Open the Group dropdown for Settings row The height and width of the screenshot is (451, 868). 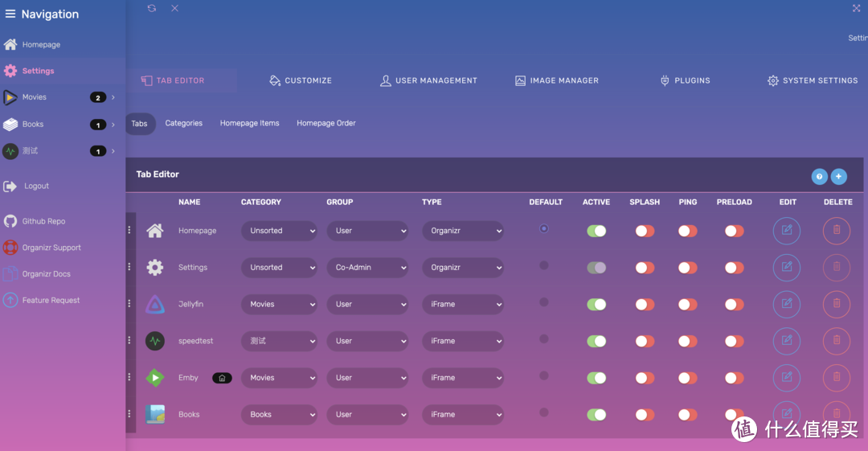point(367,268)
